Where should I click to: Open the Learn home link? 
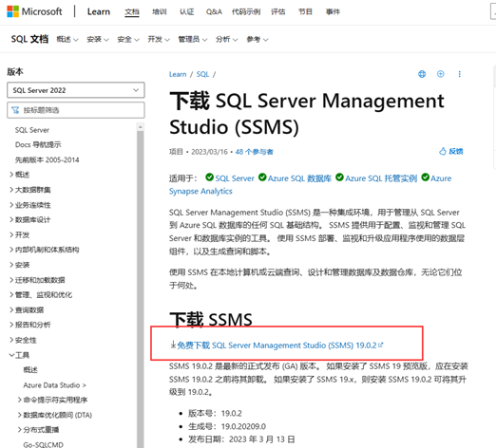pyautogui.click(x=99, y=11)
